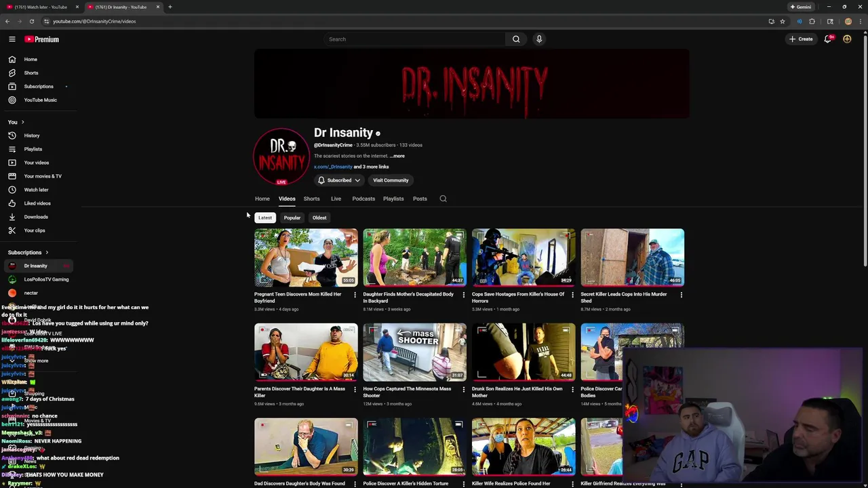868x488 pixels.
Task: Open options for Secret Killer Leads Cops video
Action: click(681, 295)
